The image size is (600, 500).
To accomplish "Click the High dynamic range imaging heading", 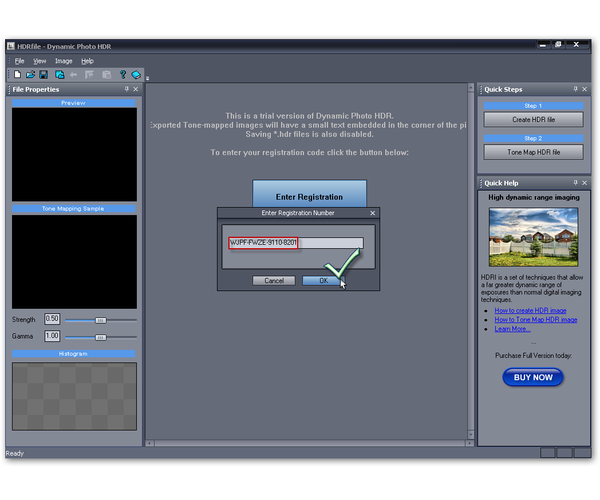I will tap(534, 197).
